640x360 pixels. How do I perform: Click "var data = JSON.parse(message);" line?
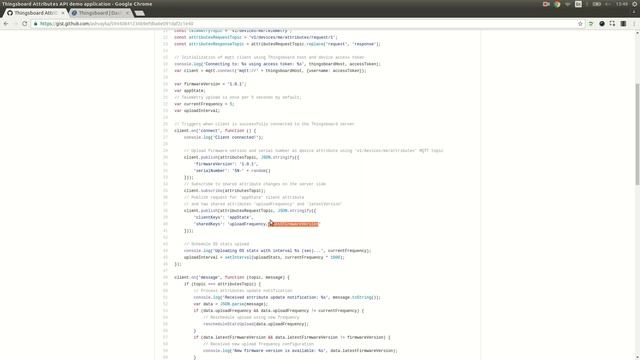pyautogui.click(x=231, y=304)
